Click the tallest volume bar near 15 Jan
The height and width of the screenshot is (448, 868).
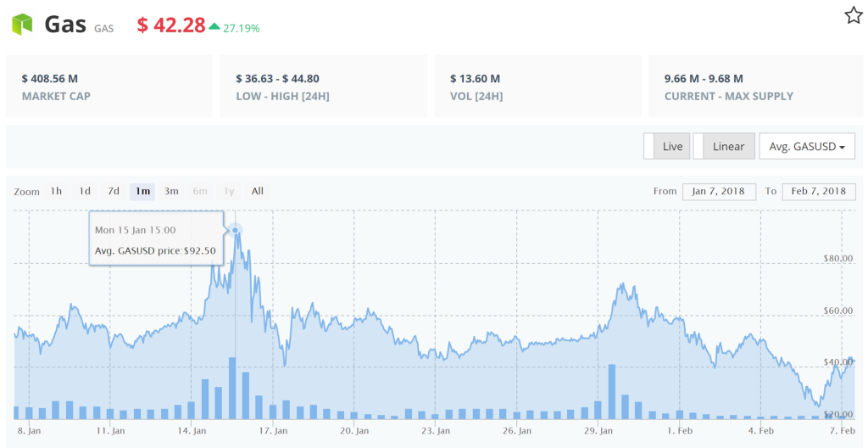click(x=232, y=388)
